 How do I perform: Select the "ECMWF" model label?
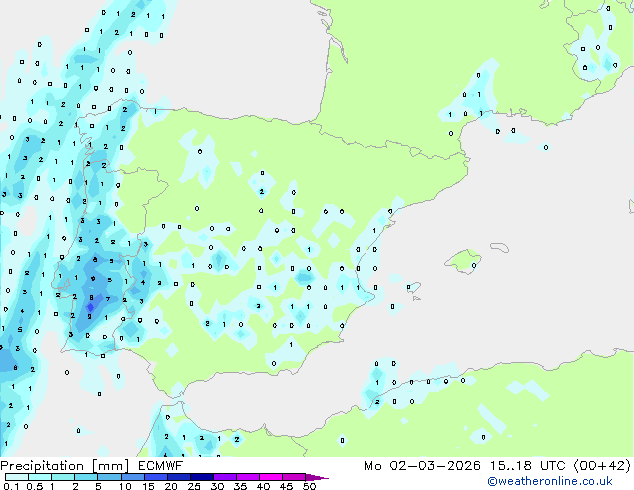161,466
